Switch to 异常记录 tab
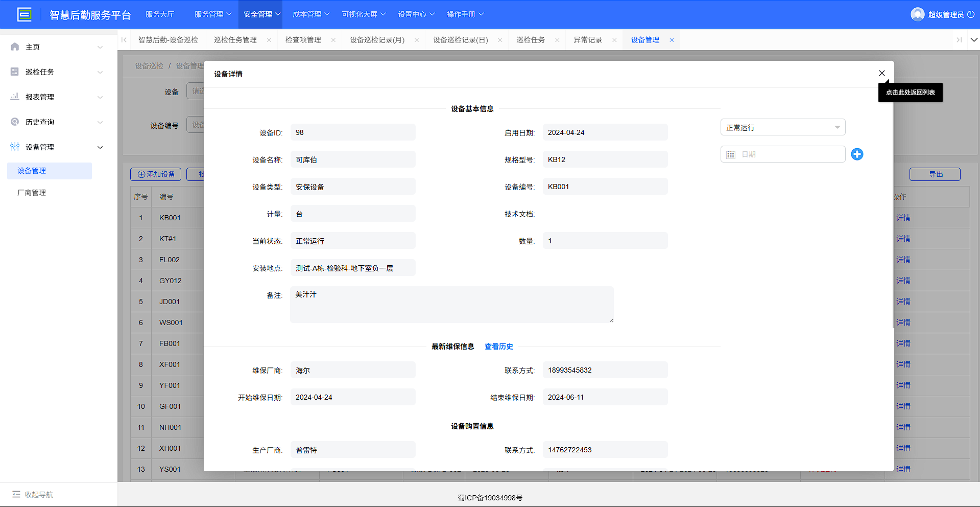This screenshot has width=980, height=507. [587, 40]
